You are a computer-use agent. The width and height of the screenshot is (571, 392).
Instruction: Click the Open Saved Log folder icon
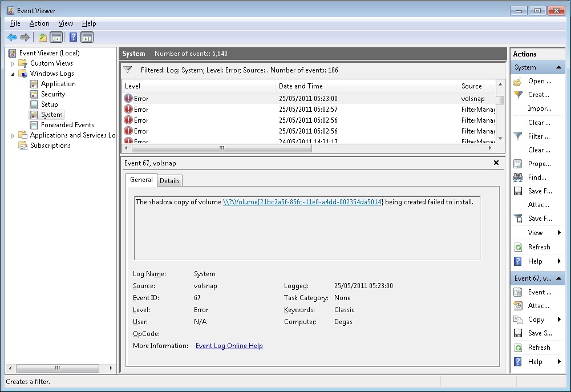[x=518, y=82]
